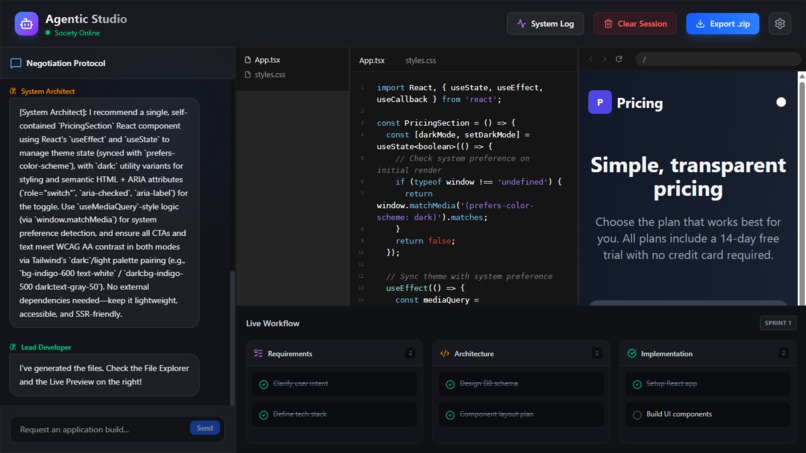Open the System Log
Image resolution: width=806 pixels, height=453 pixels.
545,24
